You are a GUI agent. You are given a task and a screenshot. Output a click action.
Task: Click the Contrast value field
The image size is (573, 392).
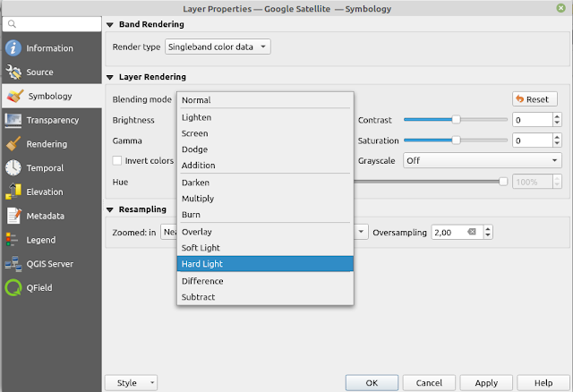click(533, 120)
